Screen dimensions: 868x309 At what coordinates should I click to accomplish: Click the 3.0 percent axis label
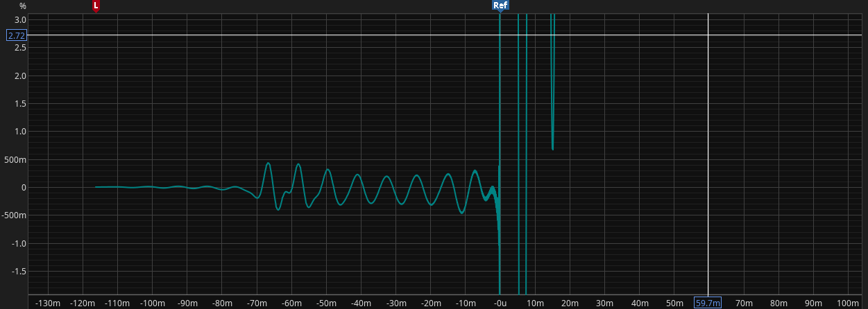point(20,19)
